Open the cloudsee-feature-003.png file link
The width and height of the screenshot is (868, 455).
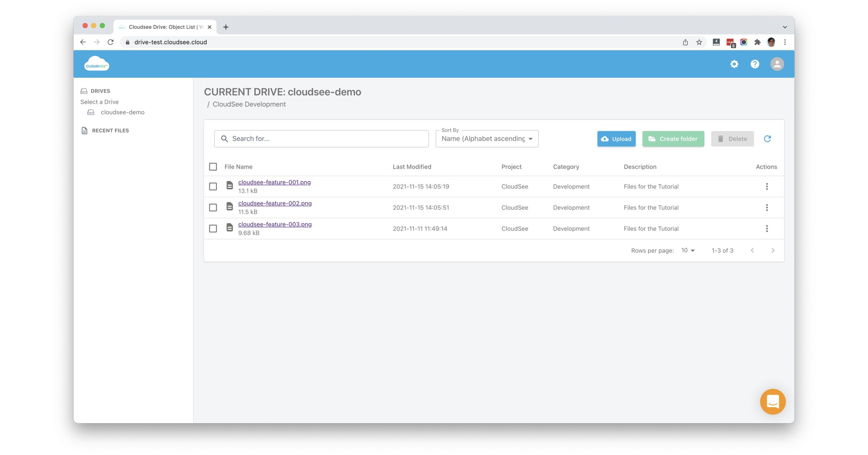pos(275,224)
